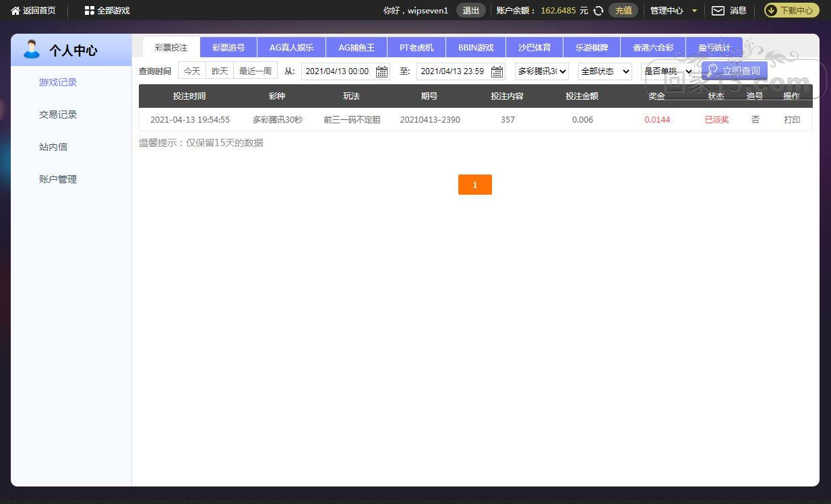Click the username wipseven1
Screen dimensions: 831x504
pyautogui.click(x=428, y=11)
